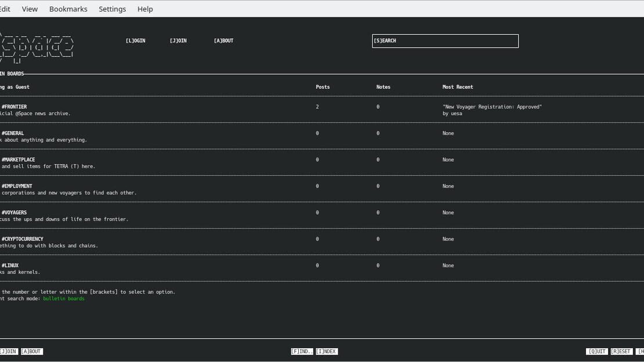Click the [J]OIN link in header
Image resolution: width=644 pixels, height=362 pixels.
[178, 41]
